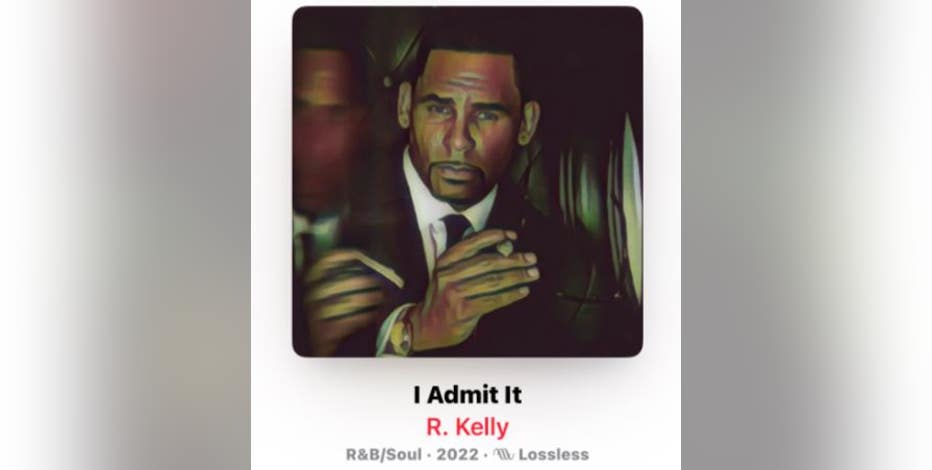Click the Lossless audio quality label
The height and width of the screenshot is (470, 932).
(553, 455)
